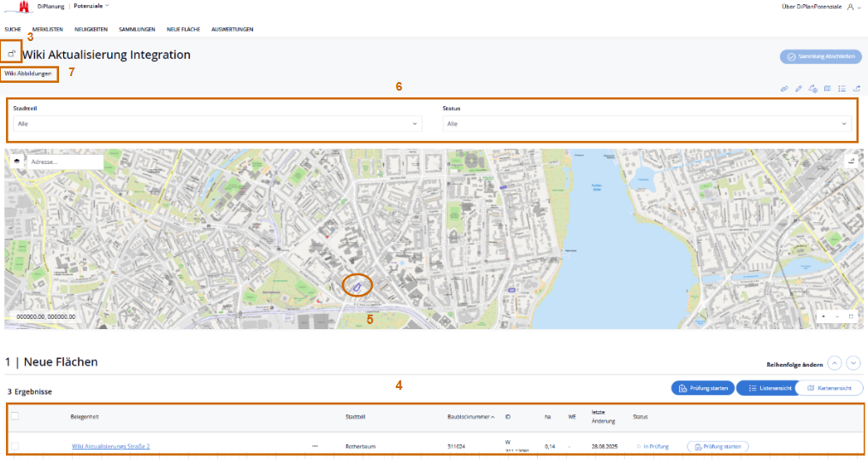Open the Wiki Aktualisierungs Straße 2 link
The image size is (868, 459).
coord(110,446)
